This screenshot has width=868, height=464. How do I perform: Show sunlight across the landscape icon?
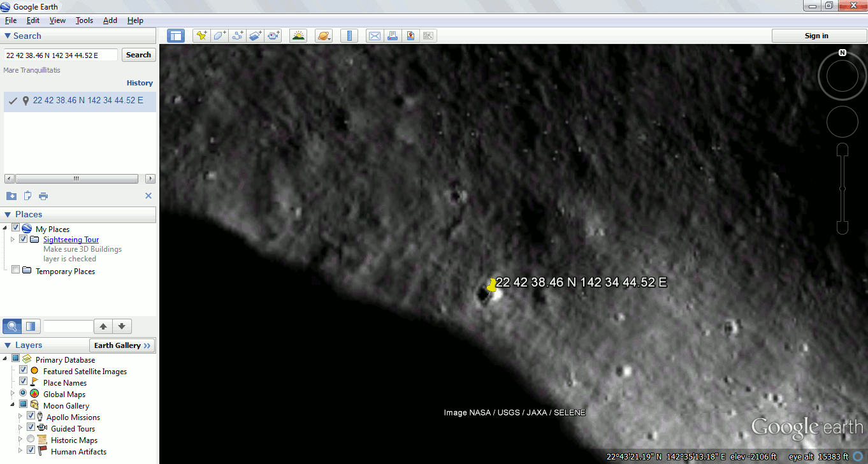click(x=298, y=36)
